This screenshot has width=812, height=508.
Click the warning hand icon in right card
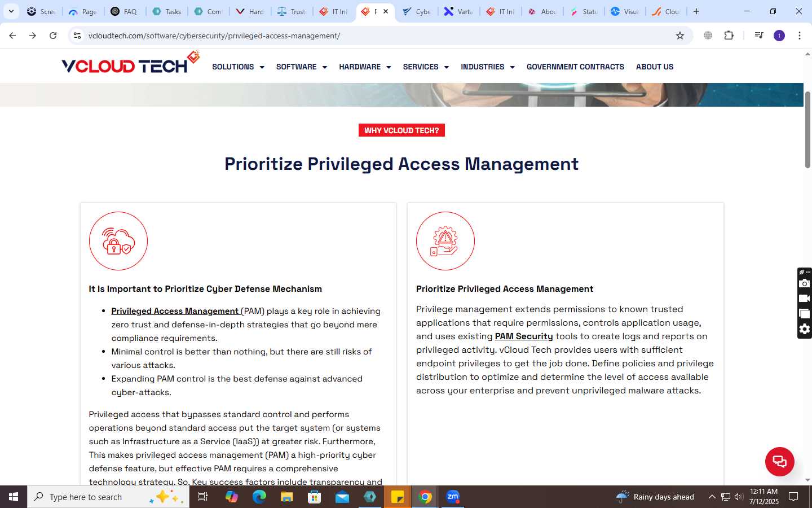coord(445,241)
